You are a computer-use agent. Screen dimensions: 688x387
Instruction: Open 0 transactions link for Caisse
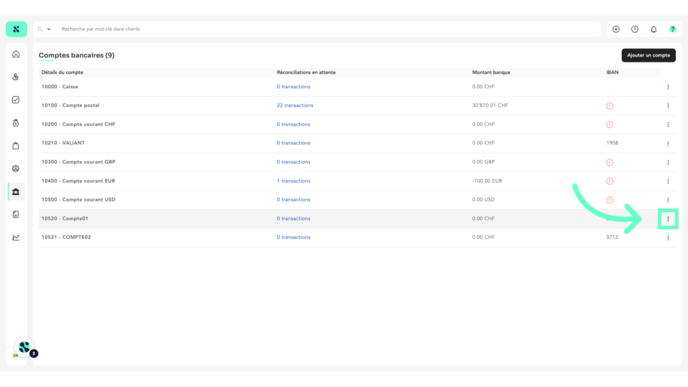click(294, 87)
